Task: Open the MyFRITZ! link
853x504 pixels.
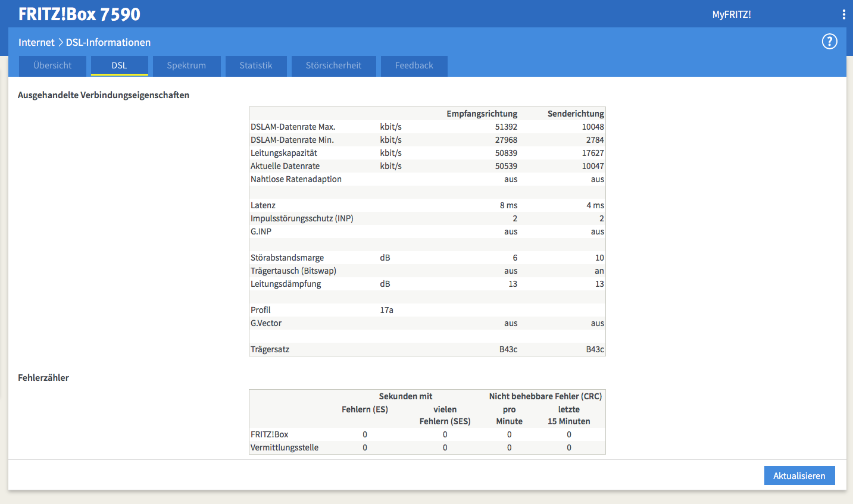Action: click(732, 14)
